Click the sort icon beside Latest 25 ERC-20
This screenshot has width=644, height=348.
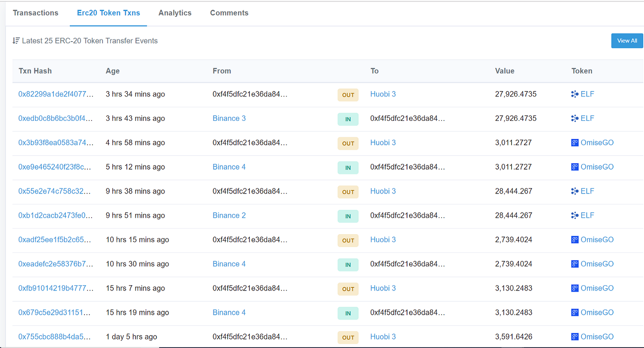click(16, 41)
